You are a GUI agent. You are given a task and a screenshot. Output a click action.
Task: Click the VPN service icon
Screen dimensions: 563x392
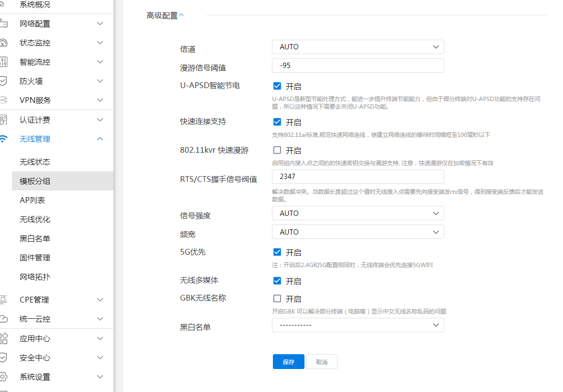3,100
